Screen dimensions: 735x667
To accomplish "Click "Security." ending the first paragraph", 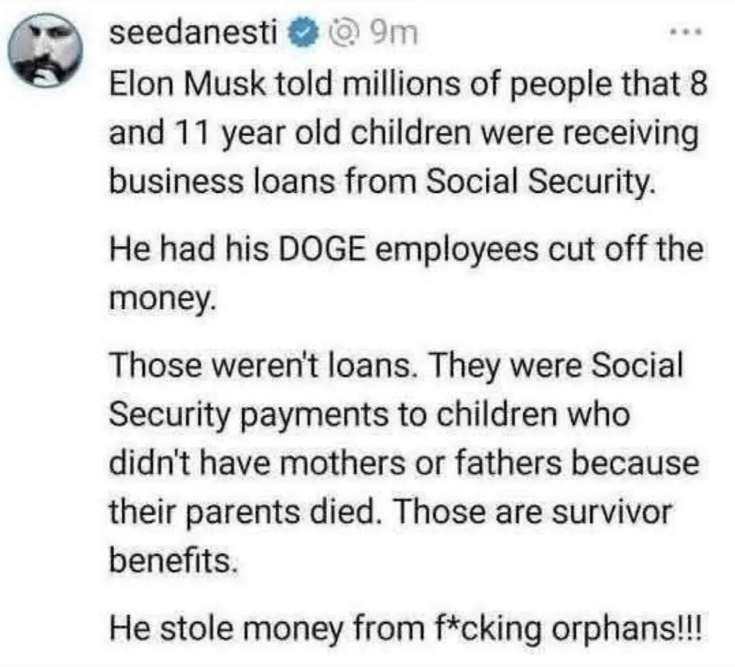I will pyautogui.click(x=591, y=182).
